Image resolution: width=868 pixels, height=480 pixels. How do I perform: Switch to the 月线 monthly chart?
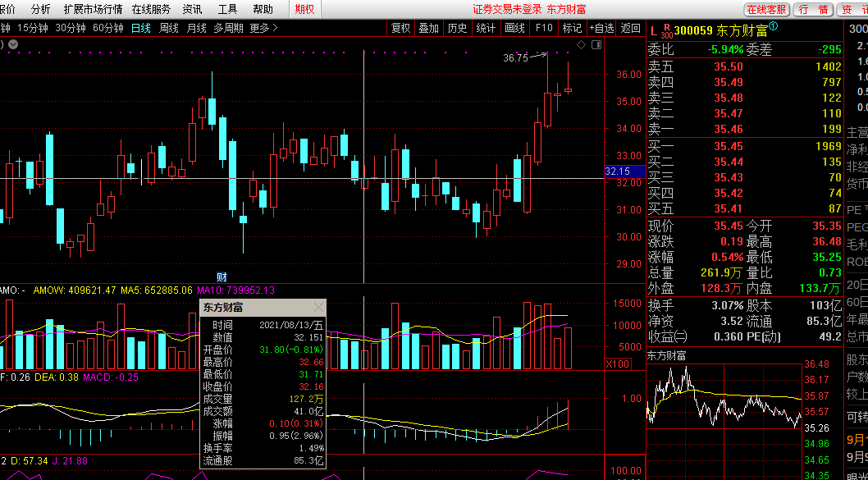[197, 28]
